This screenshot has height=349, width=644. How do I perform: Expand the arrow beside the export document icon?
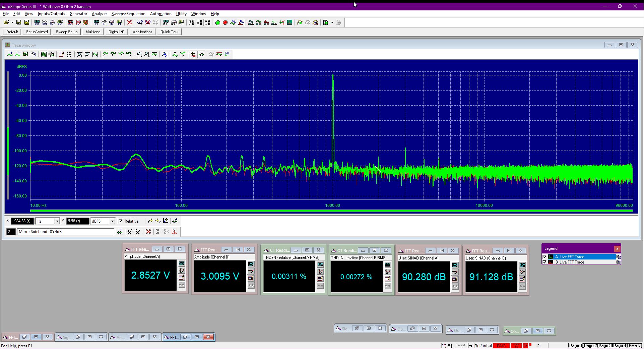coord(332,22)
